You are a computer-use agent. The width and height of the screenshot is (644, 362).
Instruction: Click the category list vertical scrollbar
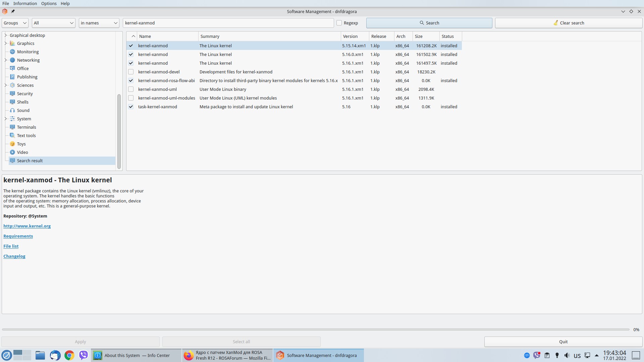tap(119, 131)
